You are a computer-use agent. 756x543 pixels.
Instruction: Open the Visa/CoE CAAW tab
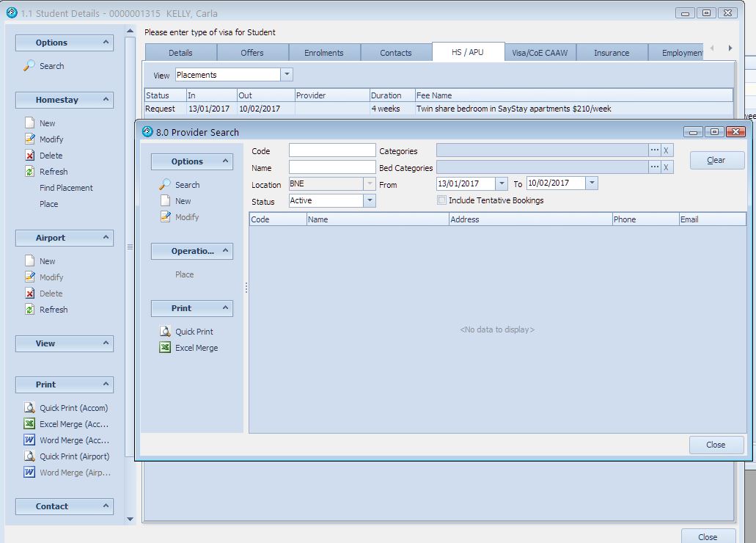click(x=539, y=53)
